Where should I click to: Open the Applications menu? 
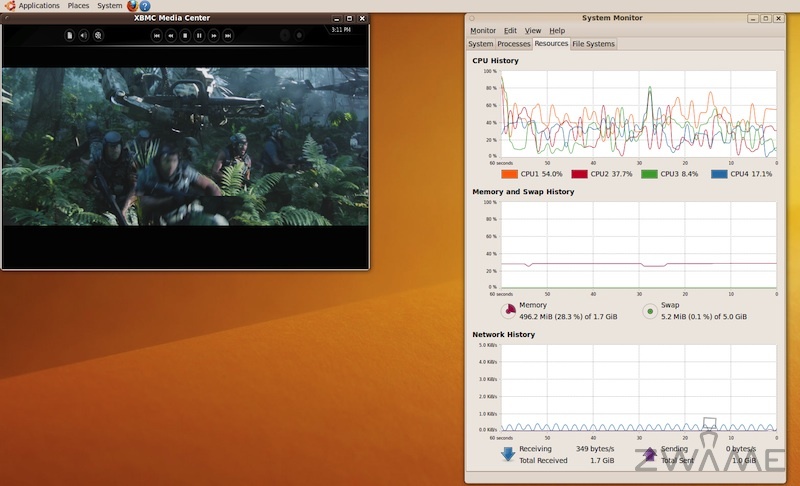[39, 6]
